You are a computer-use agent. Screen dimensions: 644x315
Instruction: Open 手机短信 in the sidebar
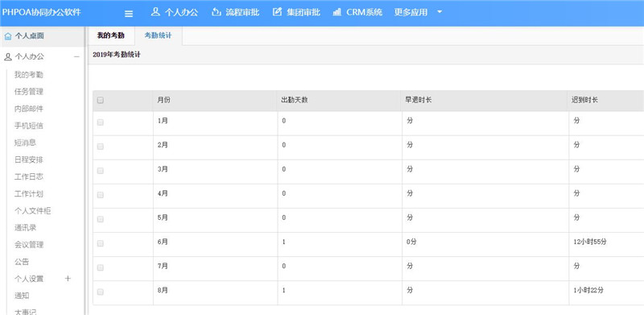[29, 126]
